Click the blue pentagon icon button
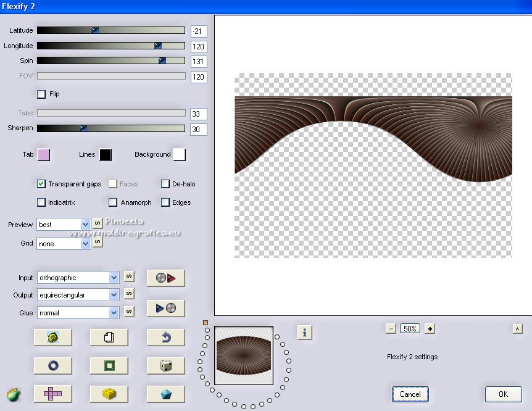The image size is (532, 411). 165,394
